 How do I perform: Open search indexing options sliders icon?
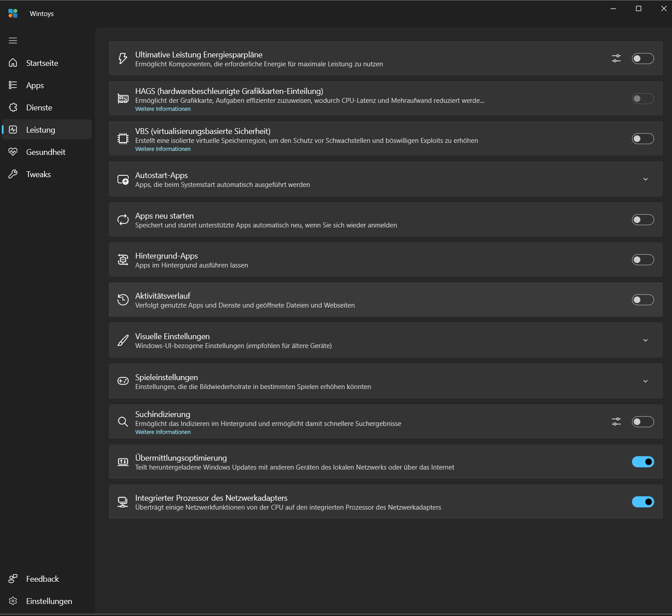point(616,421)
